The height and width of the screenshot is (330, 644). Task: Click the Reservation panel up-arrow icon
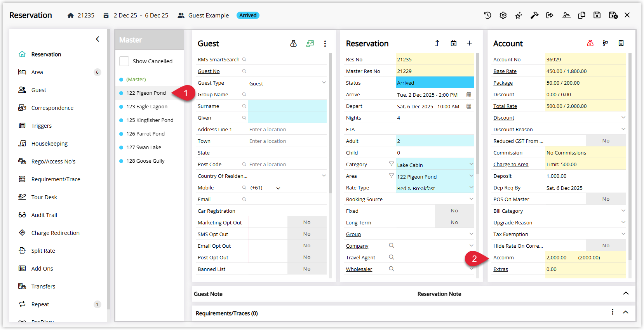437,43
